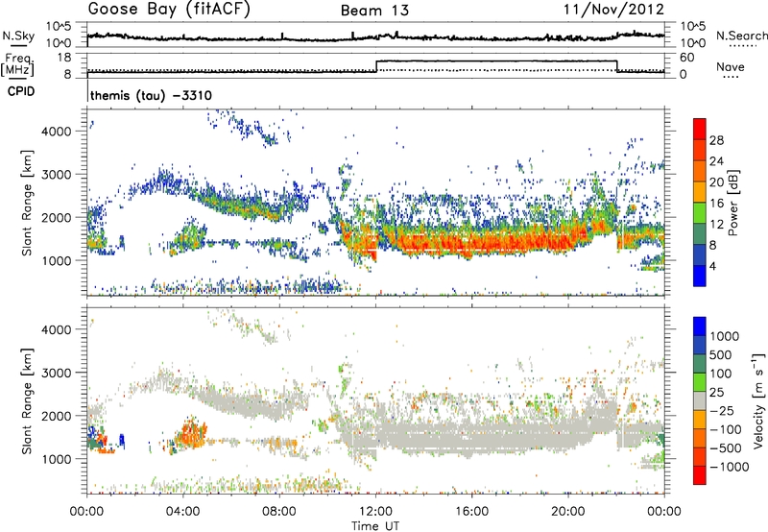768x532 pixels.
Task: Click the 'Time UT' axis label
Action: [375, 526]
